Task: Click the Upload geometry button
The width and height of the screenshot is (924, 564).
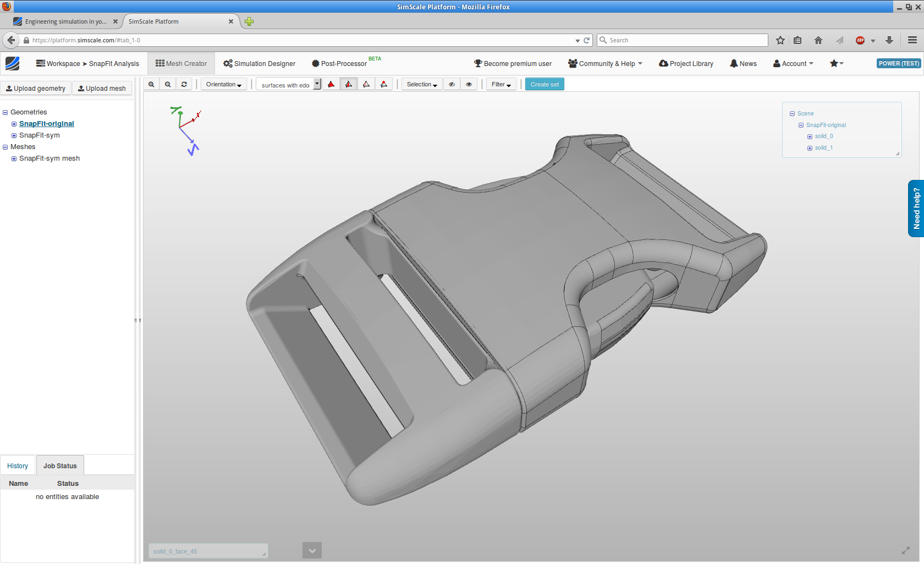Action: [36, 88]
